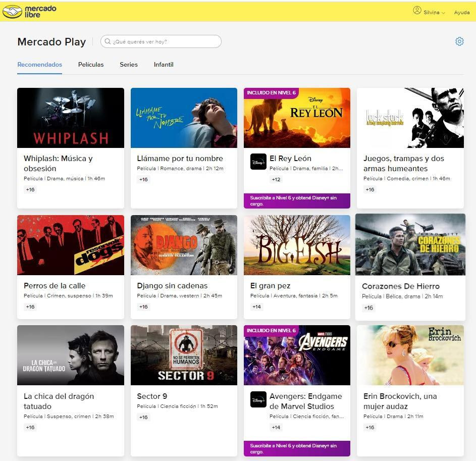Click the 'La chica del dragón tatuado' title
Image resolution: width=476 pixels, height=461 pixels.
click(x=59, y=401)
